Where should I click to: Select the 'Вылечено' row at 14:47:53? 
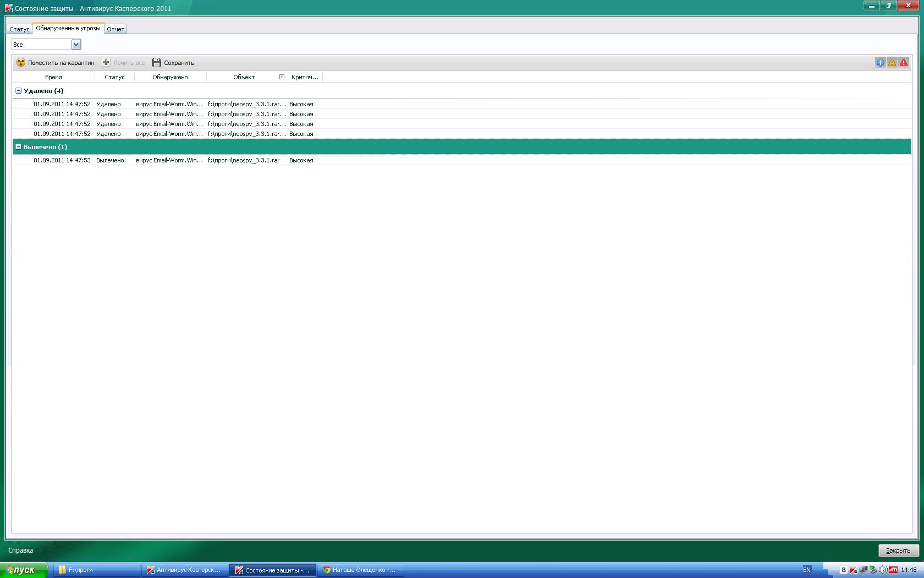coord(461,160)
